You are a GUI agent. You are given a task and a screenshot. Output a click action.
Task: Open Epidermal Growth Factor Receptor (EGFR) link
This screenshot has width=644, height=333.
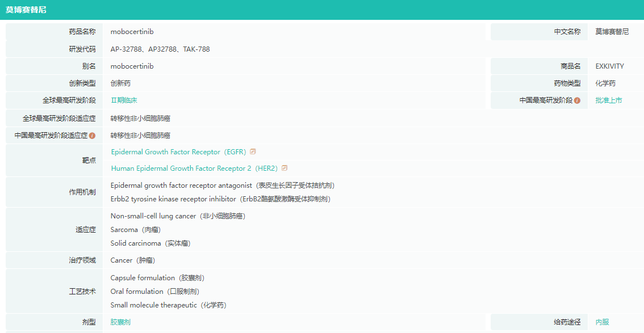pos(179,151)
